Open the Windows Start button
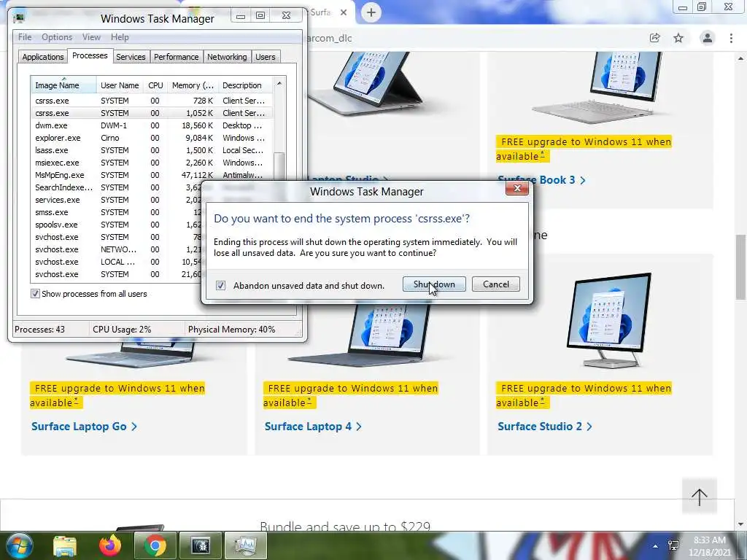 (19, 545)
